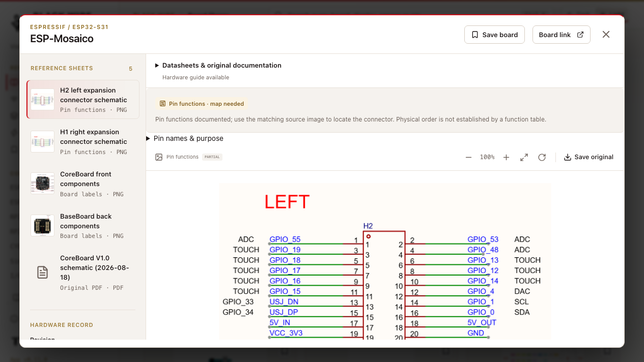
Task: Click the GPIO_55 net label in schematic
Action: point(285,239)
